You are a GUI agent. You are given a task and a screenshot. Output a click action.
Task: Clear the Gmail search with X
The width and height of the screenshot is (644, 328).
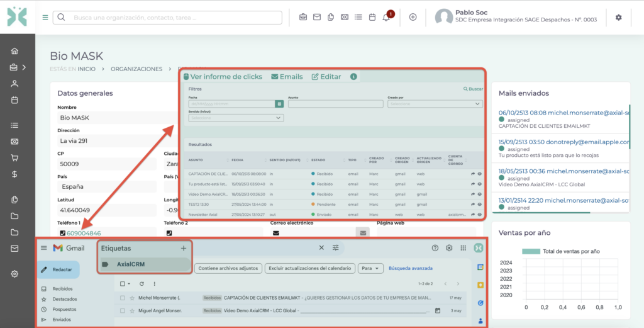tap(321, 247)
